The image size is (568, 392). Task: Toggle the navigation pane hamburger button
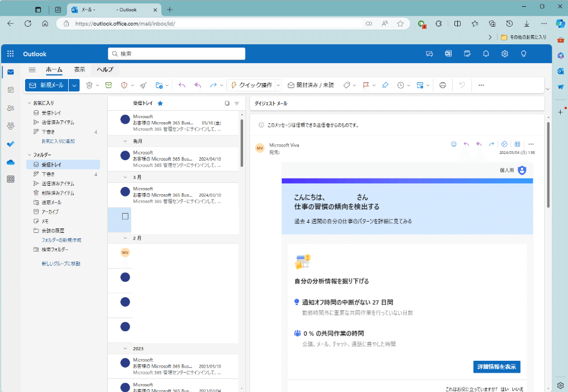click(32, 69)
